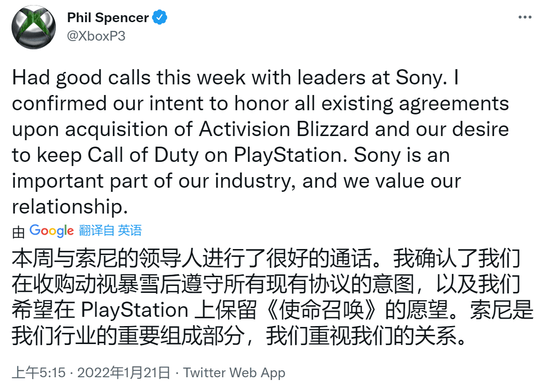The width and height of the screenshot is (541, 392).
Task: Click 'PlayStation' in the Chinese translation
Action: click(135, 310)
